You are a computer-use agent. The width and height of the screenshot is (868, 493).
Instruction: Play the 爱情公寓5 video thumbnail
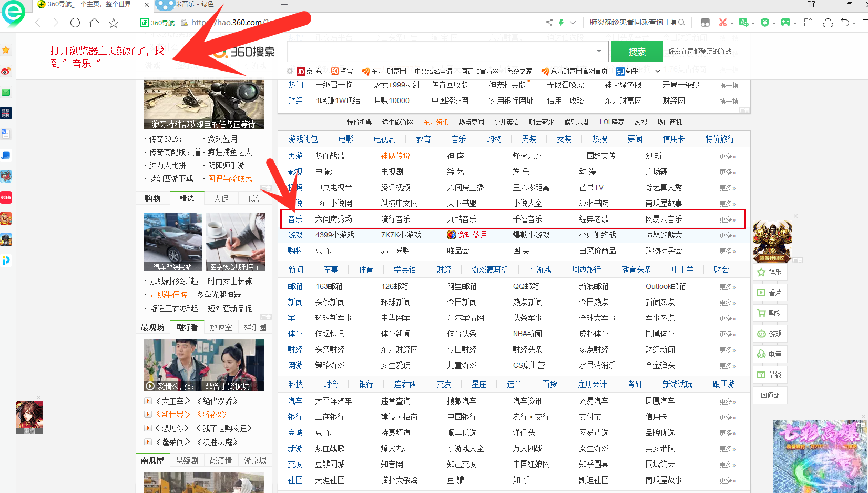204,365
